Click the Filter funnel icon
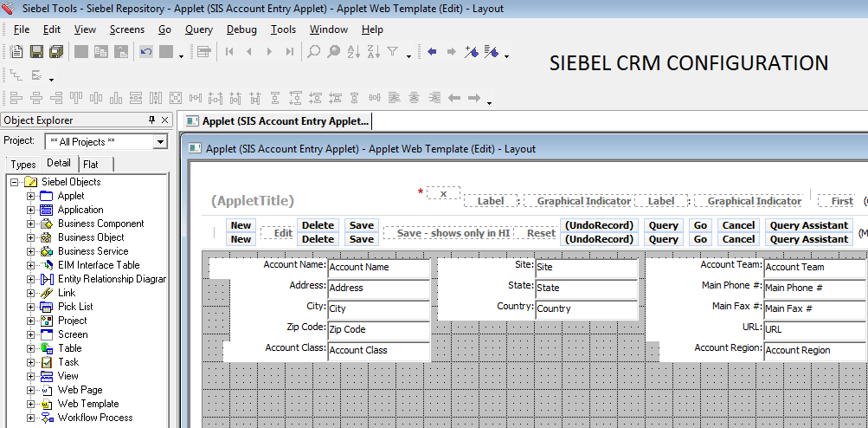 (393, 52)
